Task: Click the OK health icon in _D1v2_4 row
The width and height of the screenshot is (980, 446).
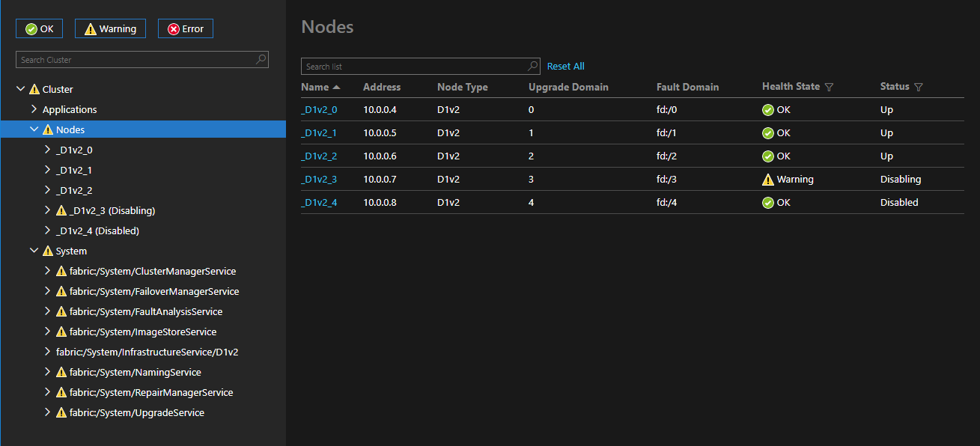Action: (768, 203)
